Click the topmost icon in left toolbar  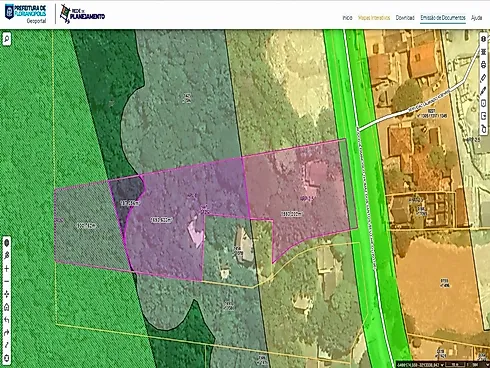[7, 243]
